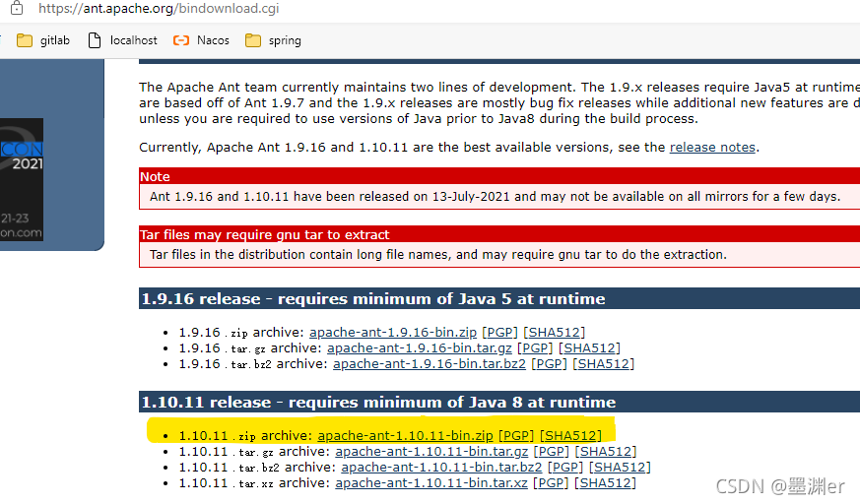Download apache-ant-1.9.16-bin.tar.gz
Screen dimensions: 860x504
tap(419, 348)
